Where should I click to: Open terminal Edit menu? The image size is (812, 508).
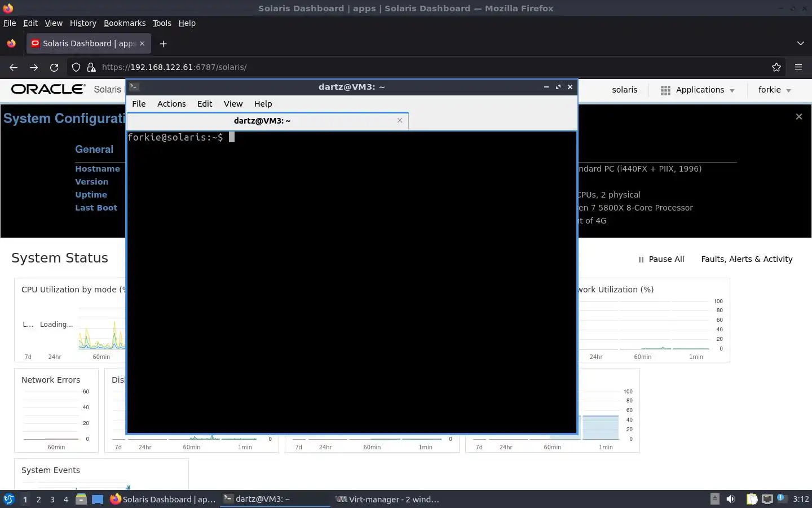click(x=205, y=104)
